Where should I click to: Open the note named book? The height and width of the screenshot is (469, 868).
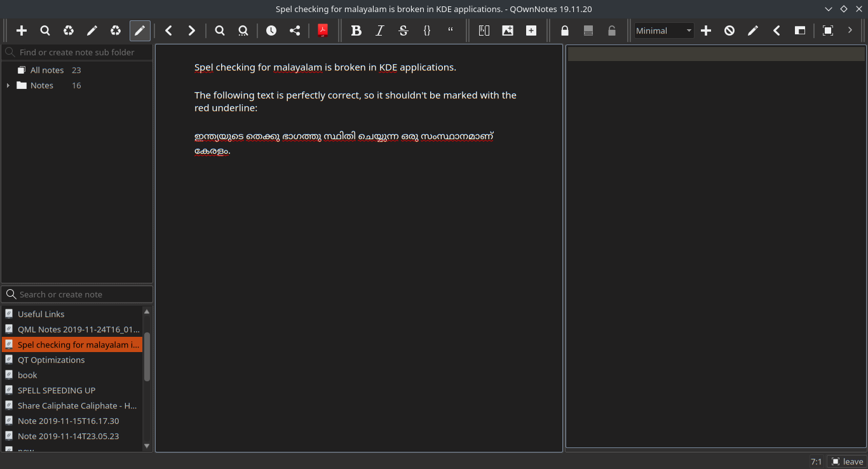(72, 375)
